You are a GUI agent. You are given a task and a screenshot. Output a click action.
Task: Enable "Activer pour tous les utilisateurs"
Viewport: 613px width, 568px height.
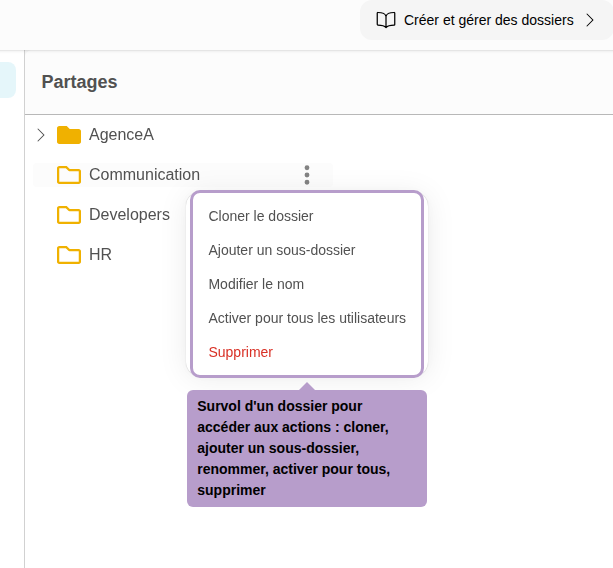tap(307, 318)
